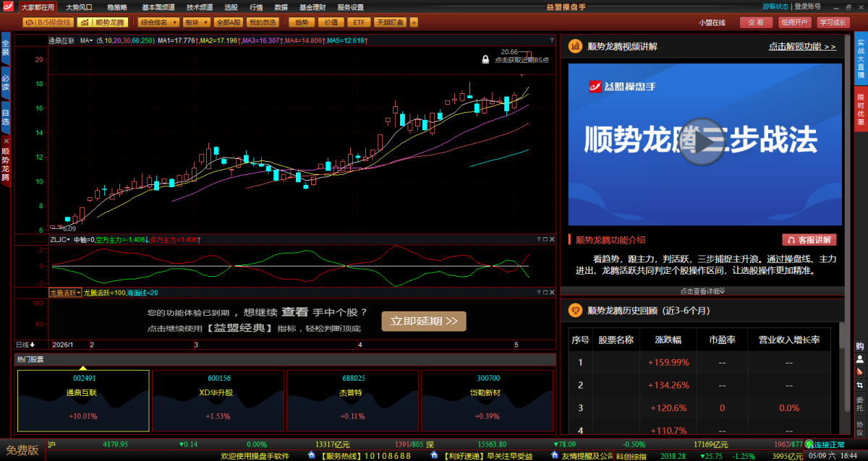Click the 购 purchase icon in right sidebar
The width and height of the screenshot is (868, 461).
pos(859,345)
